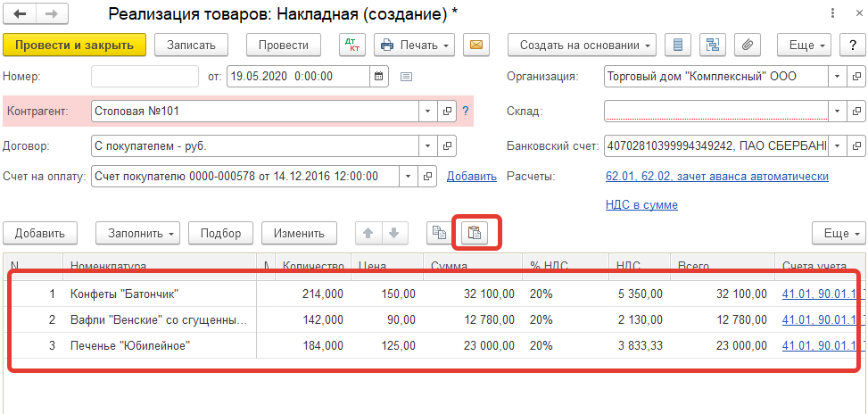868x414 pixels.
Task: Open the document structure list icon
Action: 677,46
